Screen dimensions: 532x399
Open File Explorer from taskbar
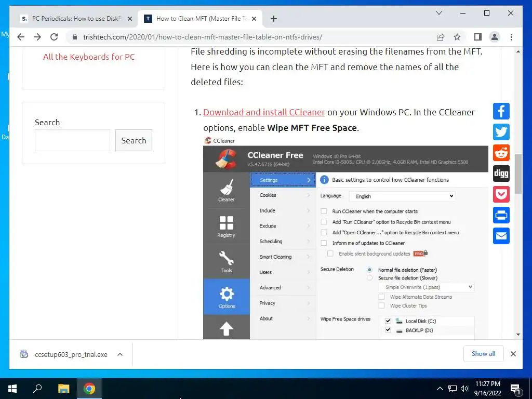(x=63, y=389)
